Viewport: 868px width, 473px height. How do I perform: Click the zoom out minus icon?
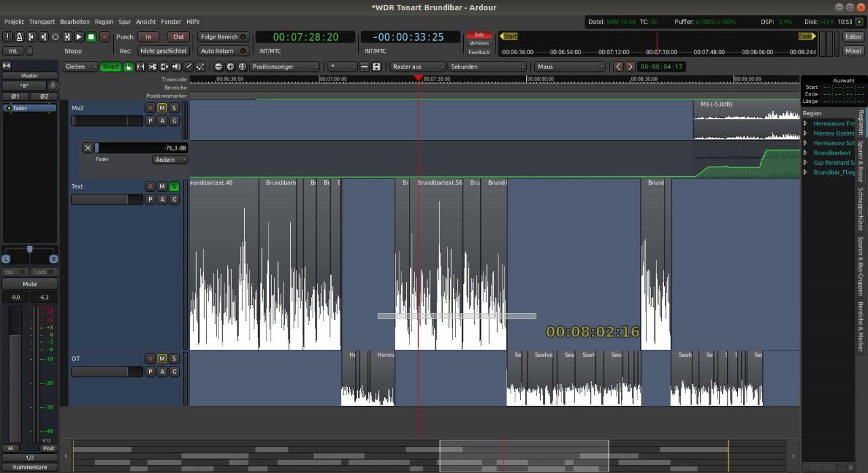click(x=218, y=66)
